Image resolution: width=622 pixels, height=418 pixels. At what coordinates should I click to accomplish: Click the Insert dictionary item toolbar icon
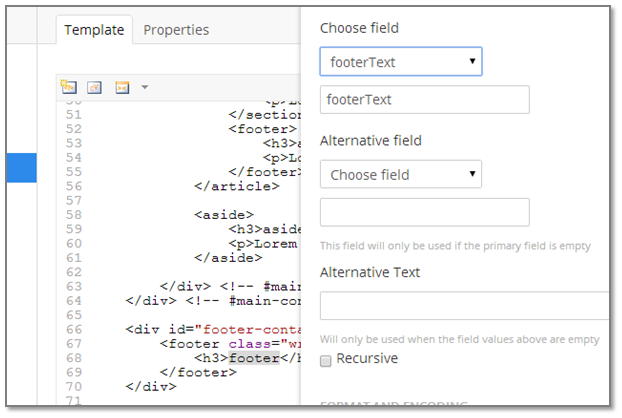pyautogui.click(x=94, y=87)
